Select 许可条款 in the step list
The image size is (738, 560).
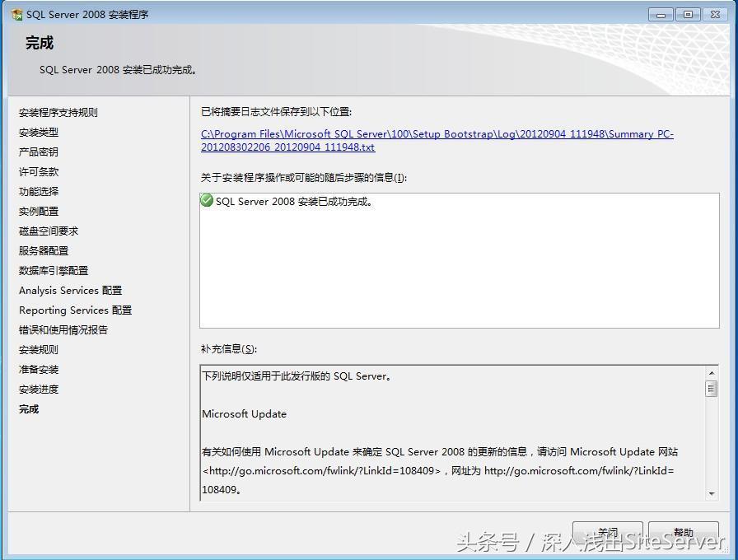(39, 172)
